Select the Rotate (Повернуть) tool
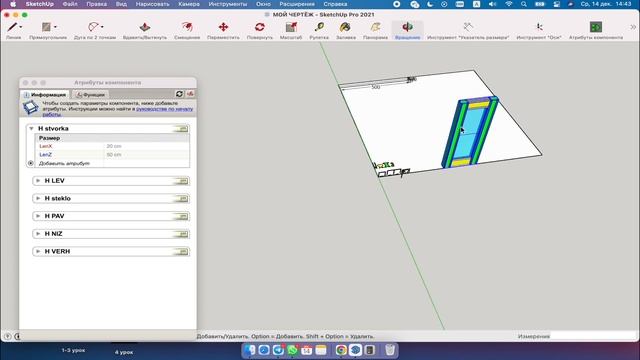Viewport: 640px width, 360px height. (260, 27)
